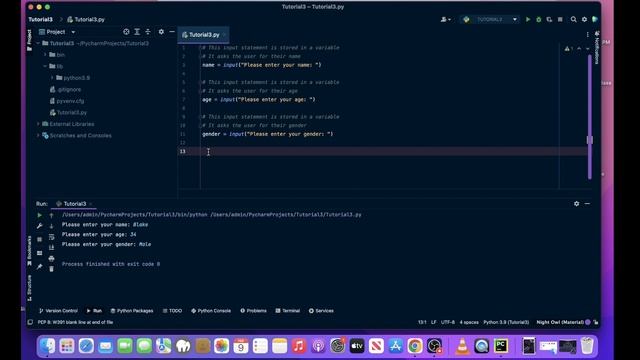Toggle scroll to end in Run console
This screenshot has height=360, width=640.
coord(51,247)
